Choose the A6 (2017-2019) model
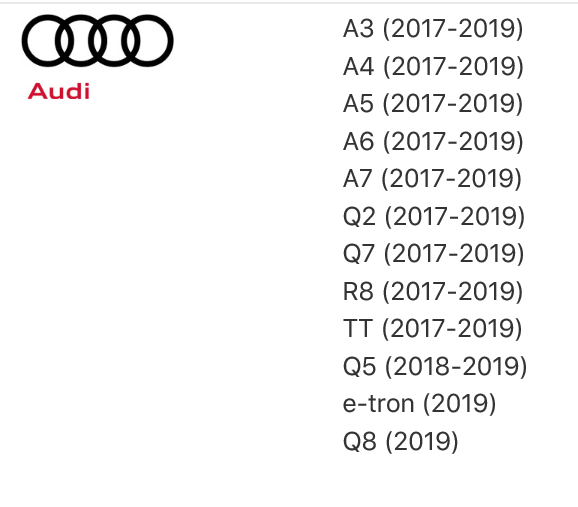Viewport: 578px width, 507px height. point(433,141)
